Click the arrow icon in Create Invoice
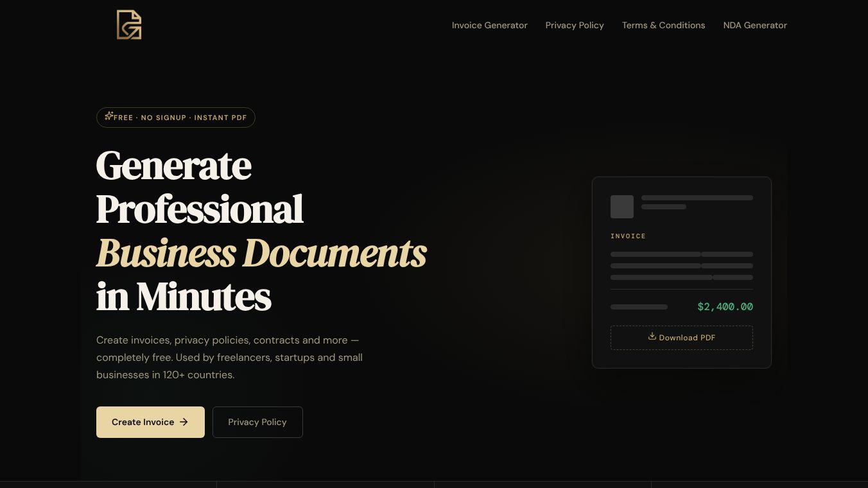The height and width of the screenshot is (488, 868). 184,422
